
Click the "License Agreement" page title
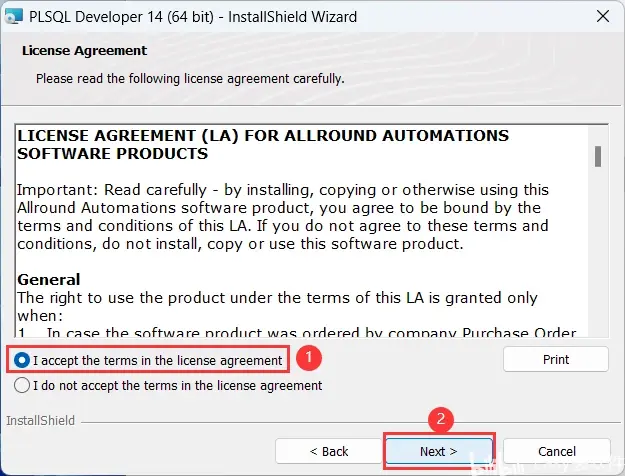click(x=85, y=51)
